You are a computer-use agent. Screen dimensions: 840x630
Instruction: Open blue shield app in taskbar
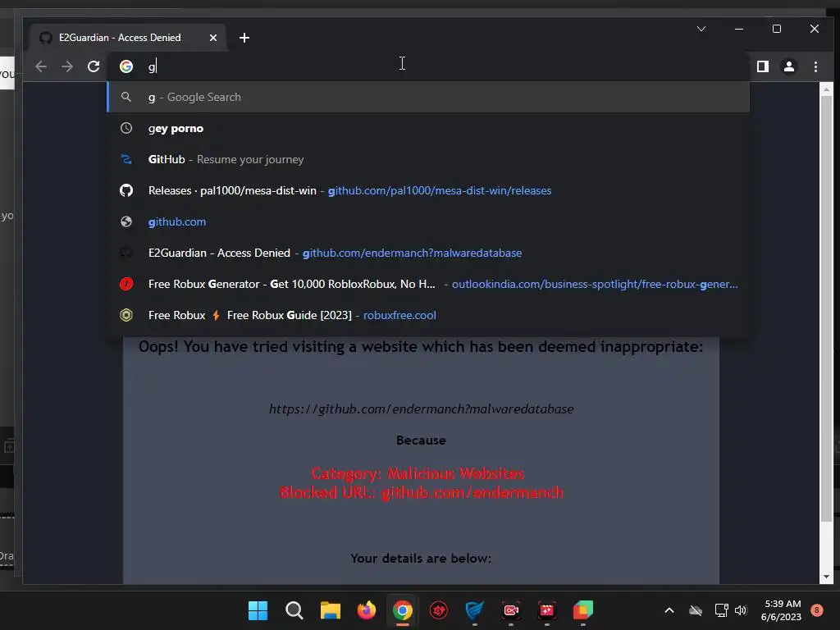[475, 610]
